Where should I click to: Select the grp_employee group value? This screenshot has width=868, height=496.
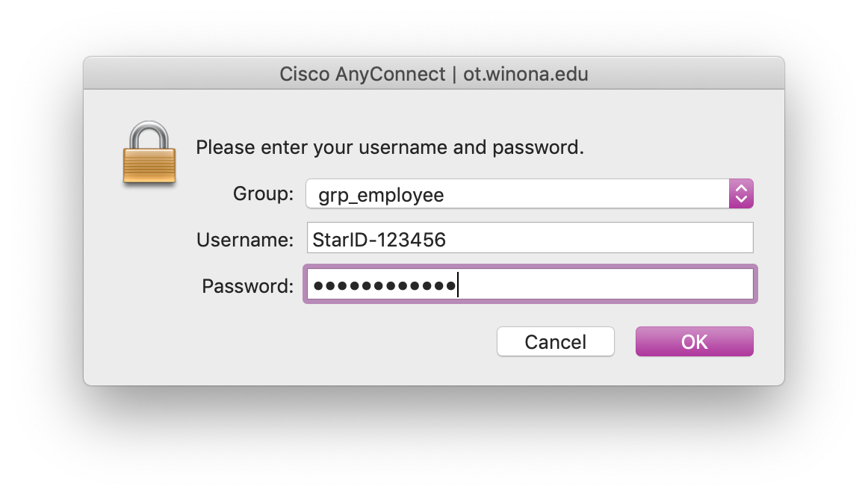pos(381,195)
